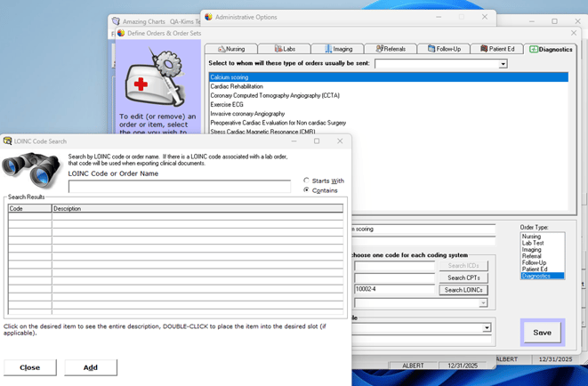Click the Follow-Up tab icon
Viewport: 588px width, 386px height.
[x=431, y=49]
